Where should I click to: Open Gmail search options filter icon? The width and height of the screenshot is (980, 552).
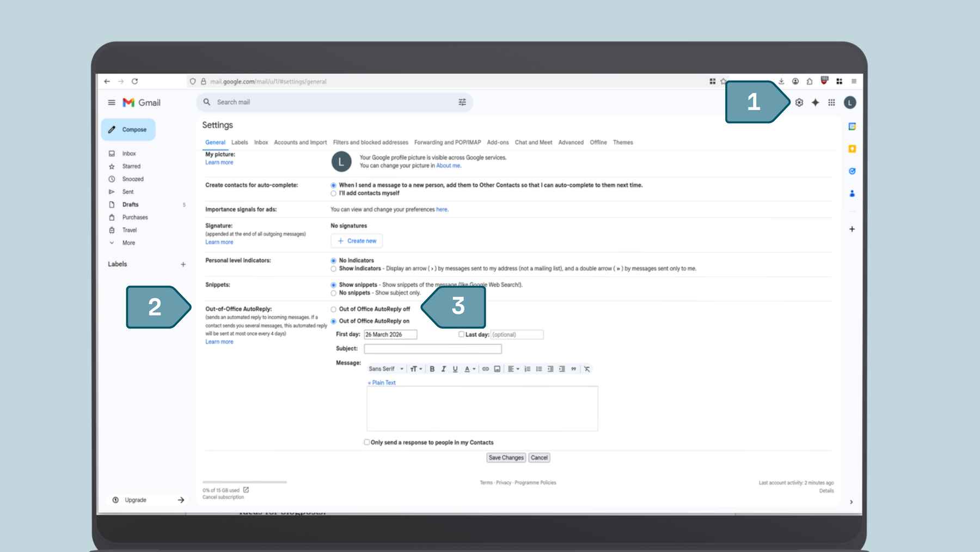pyautogui.click(x=462, y=102)
